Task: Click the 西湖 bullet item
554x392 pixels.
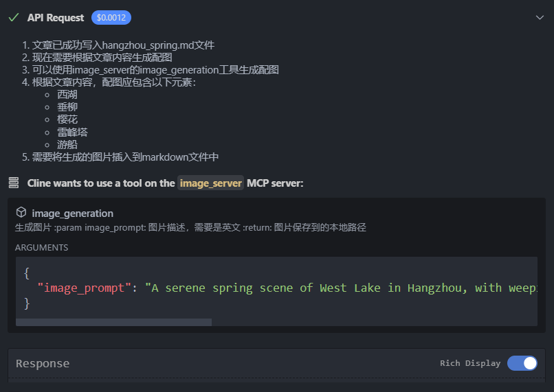Action: [x=67, y=95]
